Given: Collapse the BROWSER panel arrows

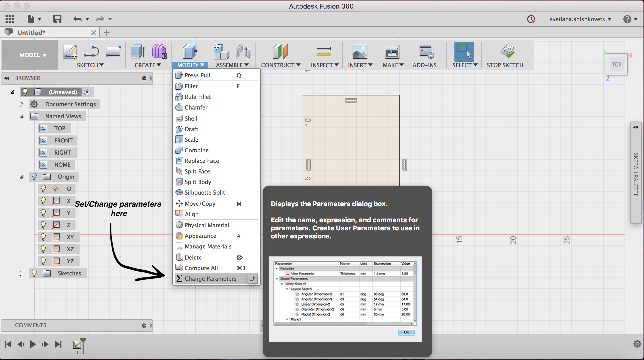Looking at the screenshot, I should tap(7, 78).
